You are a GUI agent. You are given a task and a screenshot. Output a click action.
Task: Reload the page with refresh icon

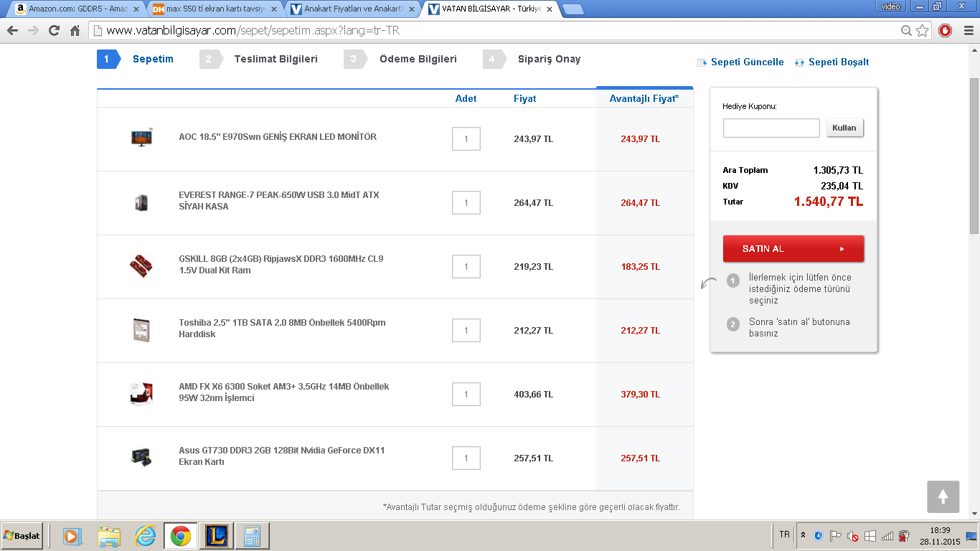coord(54,31)
